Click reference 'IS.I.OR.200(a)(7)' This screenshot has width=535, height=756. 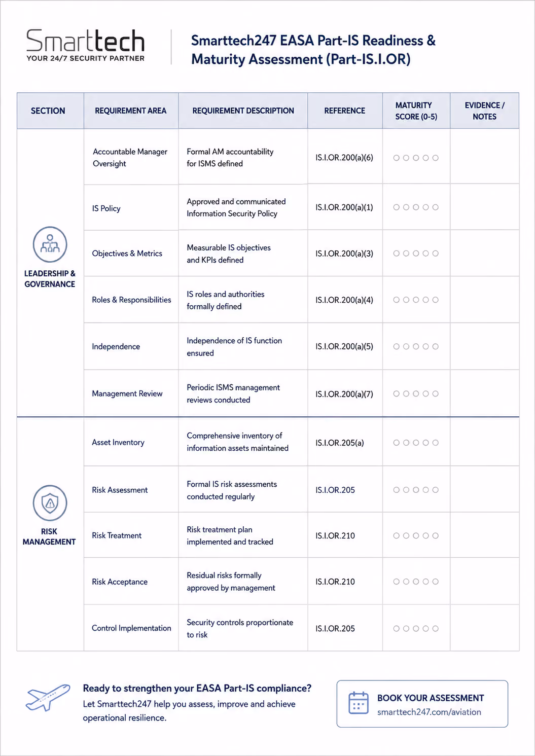344,394
